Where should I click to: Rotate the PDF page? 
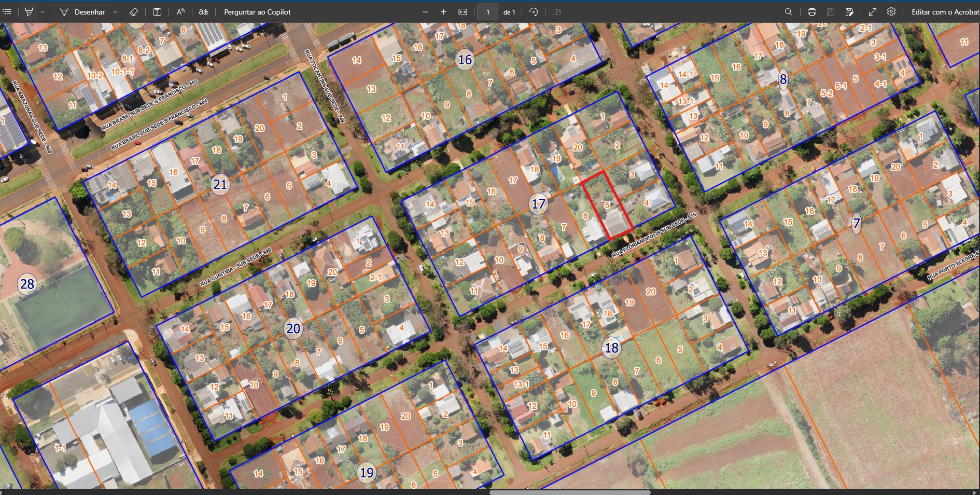click(534, 12)
